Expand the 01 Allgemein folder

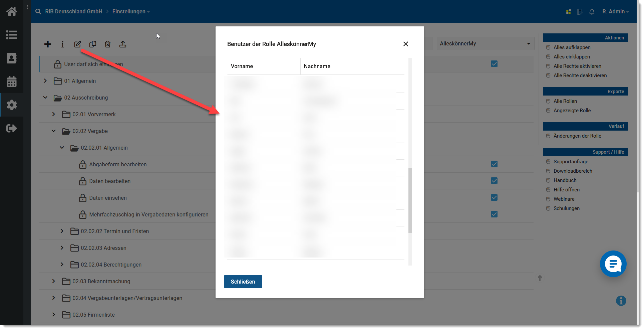tap(45, 81)
